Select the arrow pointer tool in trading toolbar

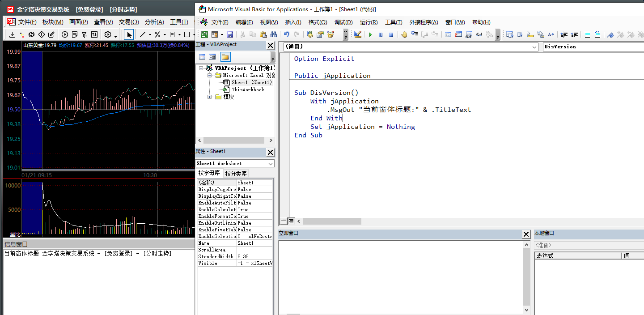coord(129,34)
